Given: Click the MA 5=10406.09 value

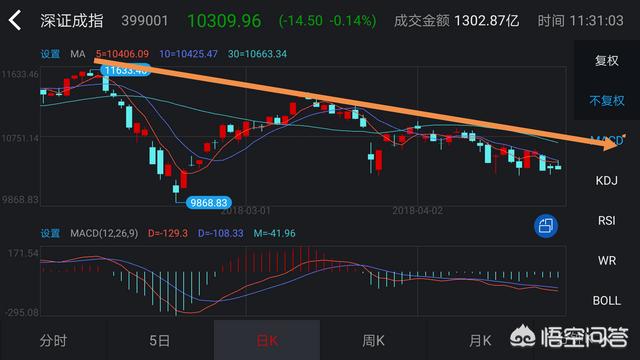Looking at the screenshot, I should [122, 54].
